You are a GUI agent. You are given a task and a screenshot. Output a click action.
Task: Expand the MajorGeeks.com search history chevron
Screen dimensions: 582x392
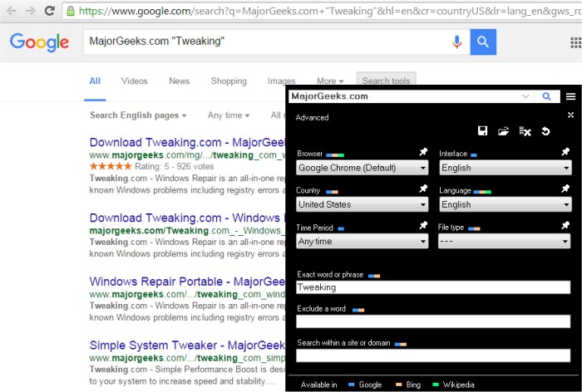(x=525, y=96)
